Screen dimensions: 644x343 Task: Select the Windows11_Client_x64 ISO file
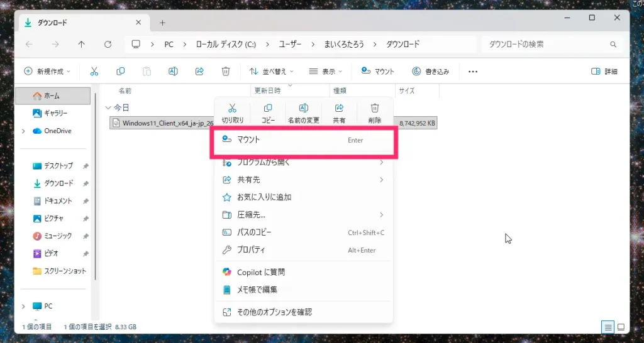(273, 122)
